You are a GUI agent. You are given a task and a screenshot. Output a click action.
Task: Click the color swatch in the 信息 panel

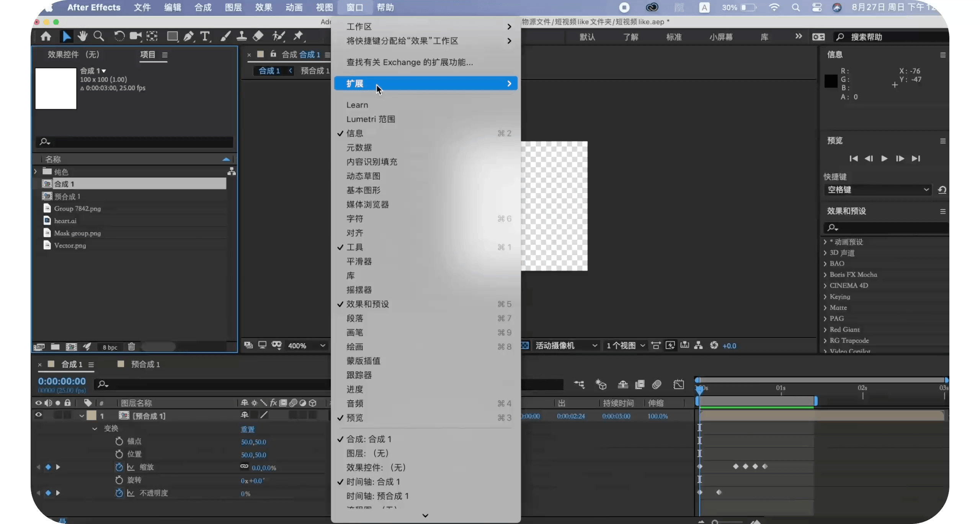(x=830, y=80)
